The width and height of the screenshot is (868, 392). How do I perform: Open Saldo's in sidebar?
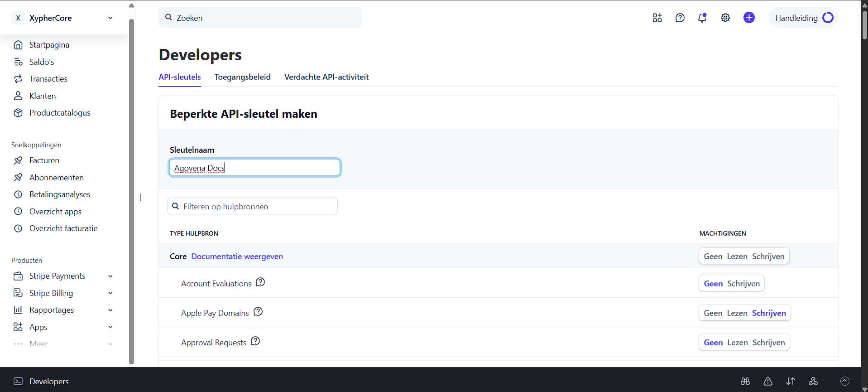pyautogui.click(x=42, y=62)
